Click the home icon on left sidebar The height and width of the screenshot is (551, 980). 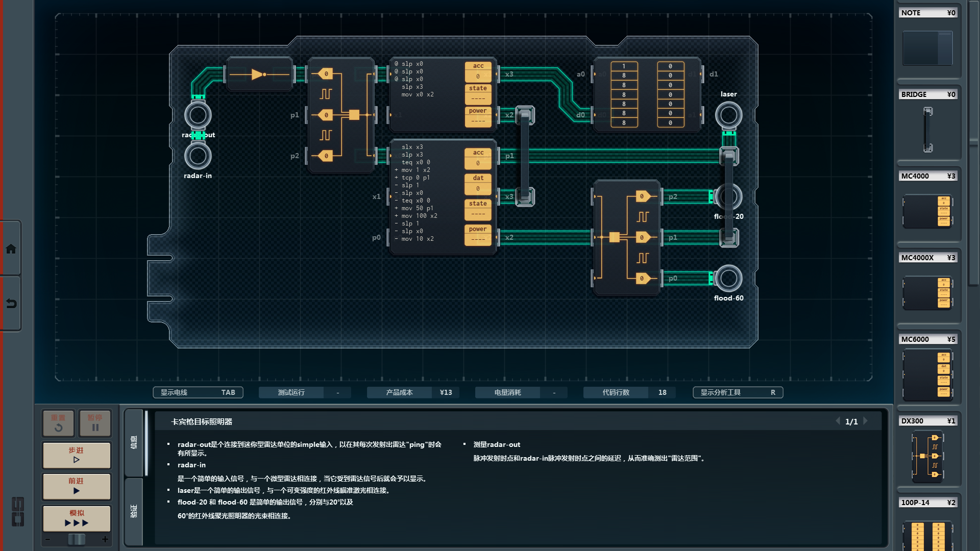click(x=11, y=249)
